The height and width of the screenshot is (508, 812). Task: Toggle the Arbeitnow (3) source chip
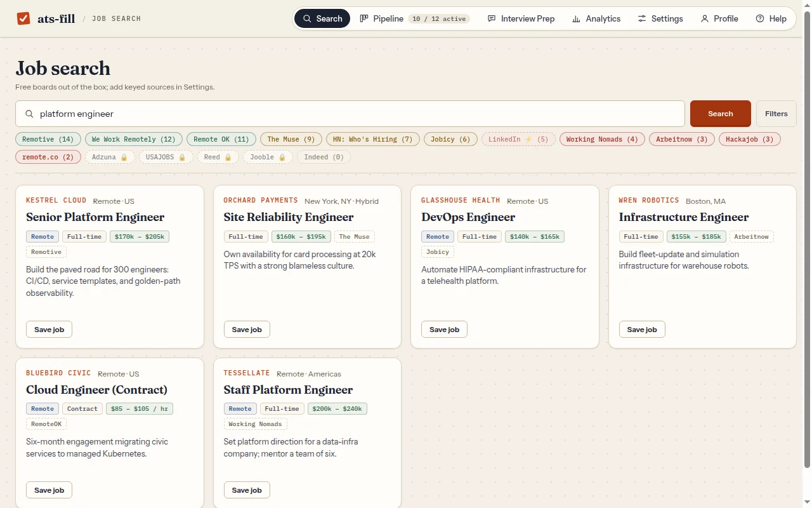682,139
